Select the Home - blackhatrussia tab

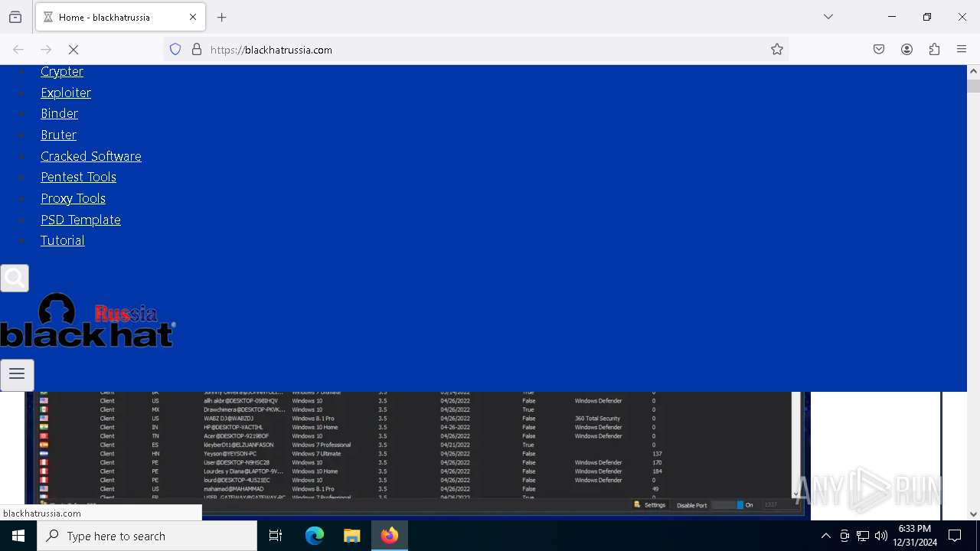[x=120, y=17]
